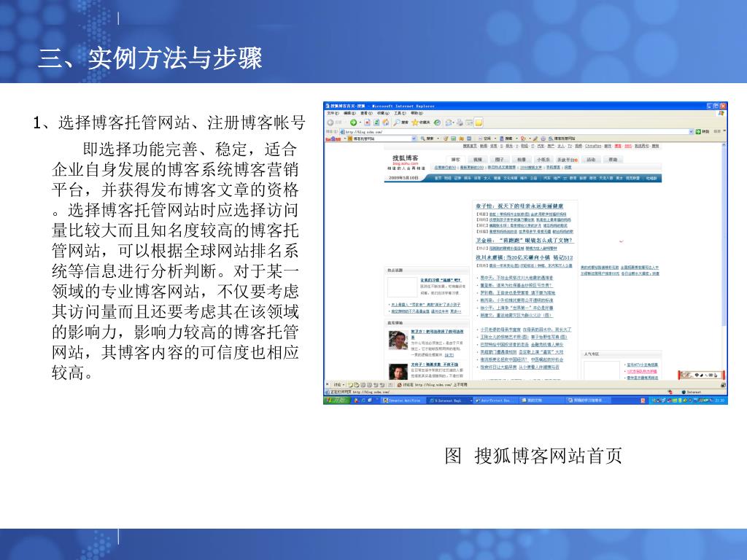747x560 pixels.
Task: Expand the Baidu toolbar search box dropdown
Action: tap(414, 139)
